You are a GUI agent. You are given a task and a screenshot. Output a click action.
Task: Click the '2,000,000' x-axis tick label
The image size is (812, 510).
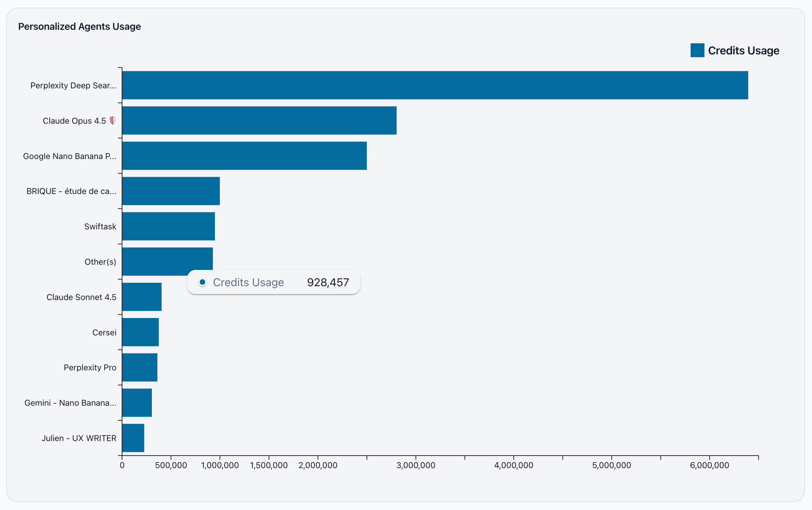click(x=318, y=465)
